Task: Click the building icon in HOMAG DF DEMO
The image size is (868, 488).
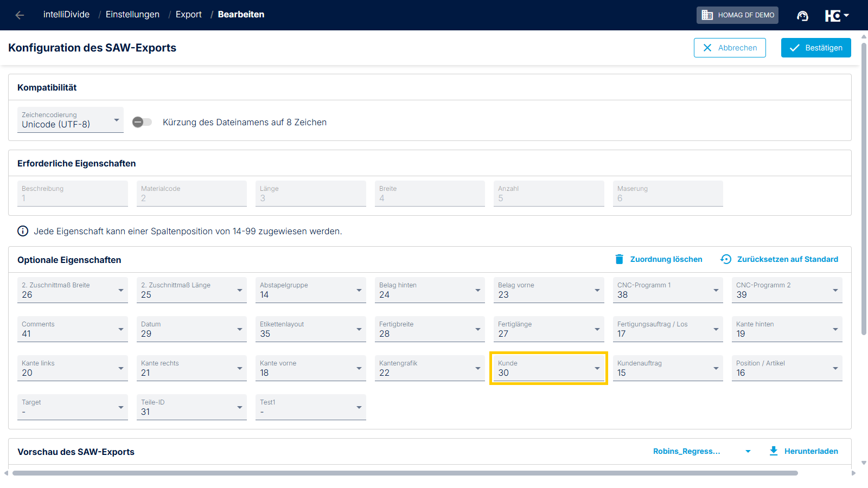Action: tap(707, 15)
